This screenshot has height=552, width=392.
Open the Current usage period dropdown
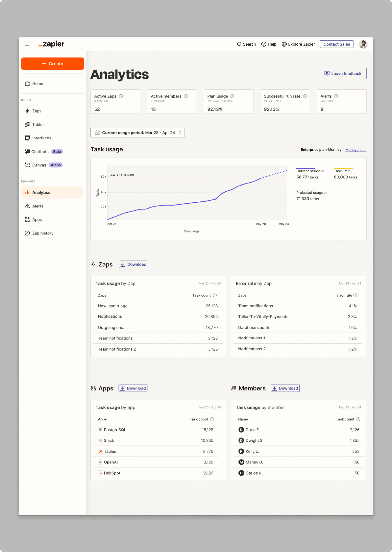coord(138,133)
